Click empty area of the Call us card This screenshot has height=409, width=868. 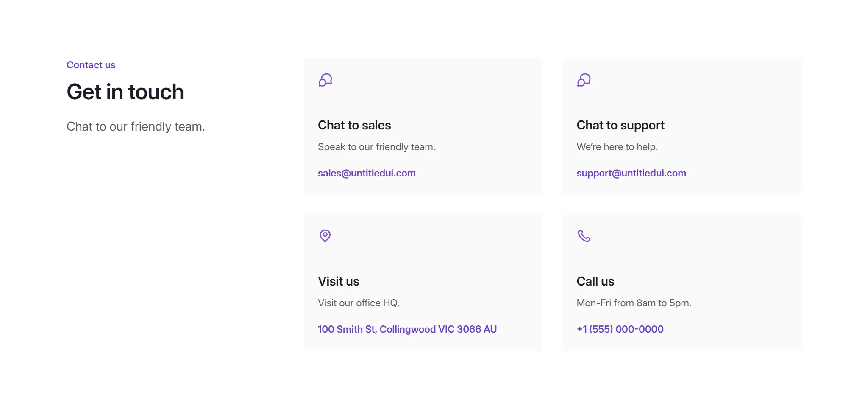click(x=721, y=255)
